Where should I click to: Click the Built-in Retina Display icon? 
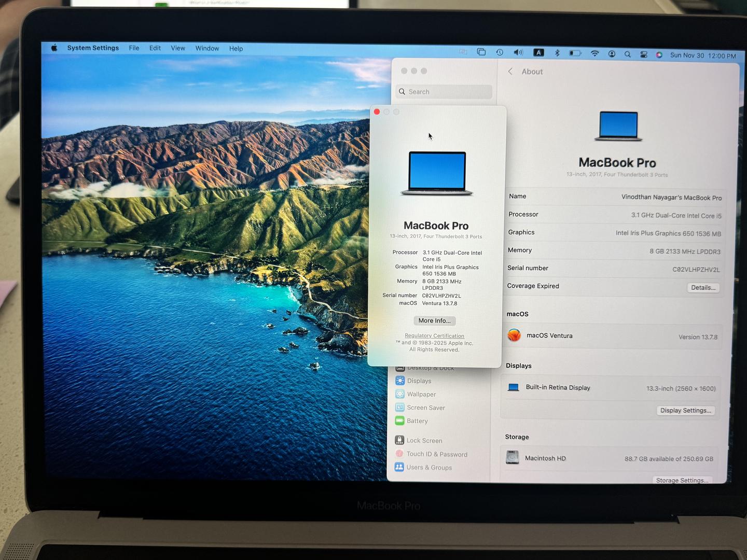(x=514, y=387)
